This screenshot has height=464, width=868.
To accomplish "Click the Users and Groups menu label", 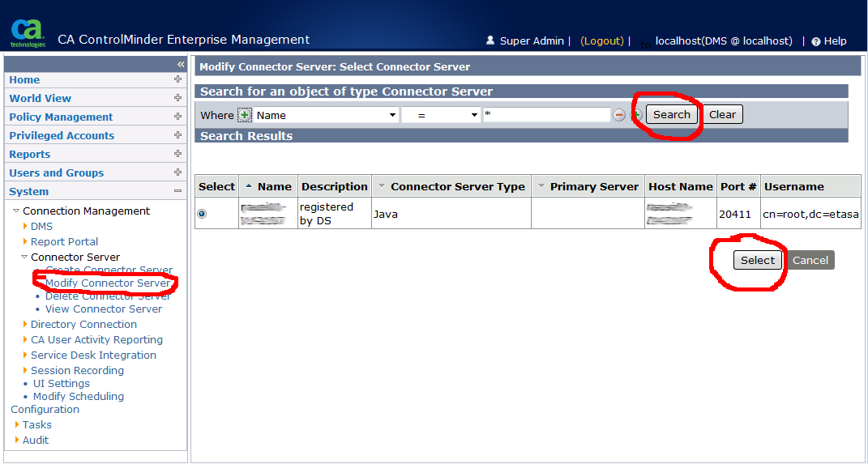I will (57, 173).
